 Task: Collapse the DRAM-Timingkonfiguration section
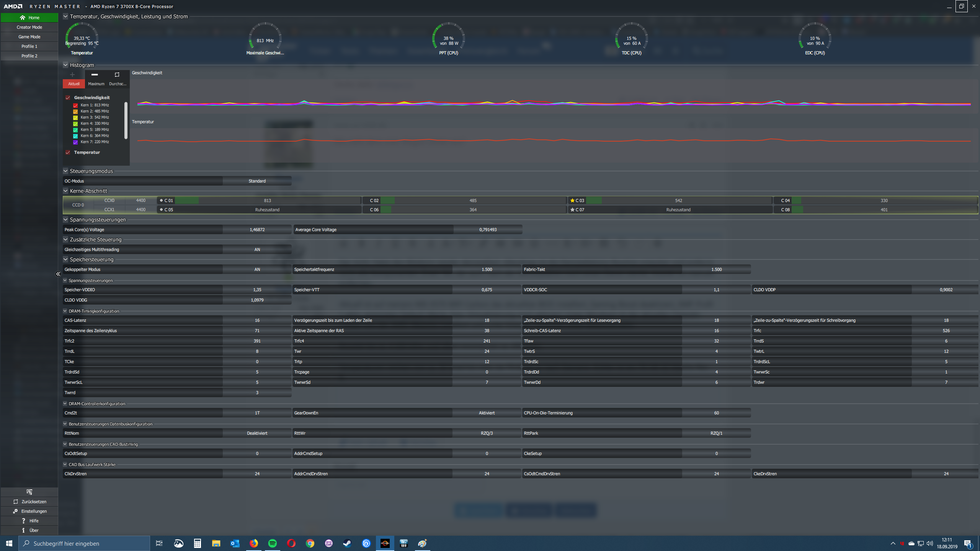(x=65, y=311)
